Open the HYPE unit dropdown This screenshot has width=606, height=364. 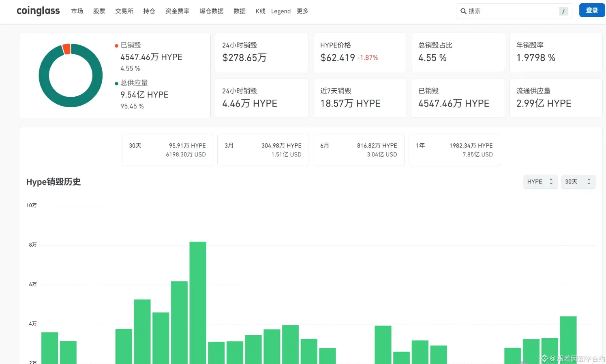click(x=540, y=182)
